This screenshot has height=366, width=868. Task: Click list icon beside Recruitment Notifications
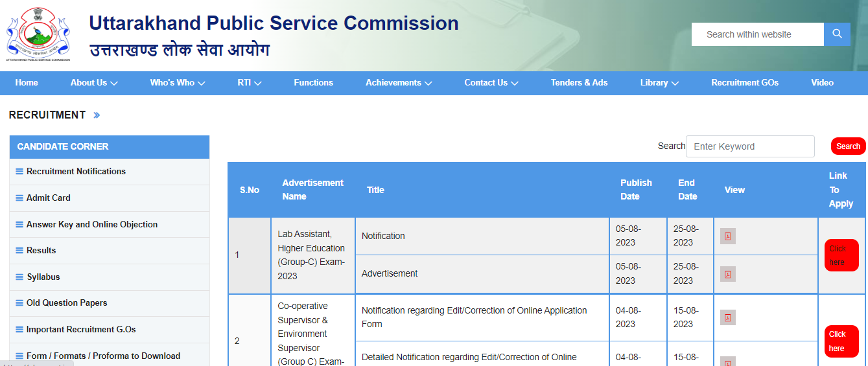[x=19, y=172]
